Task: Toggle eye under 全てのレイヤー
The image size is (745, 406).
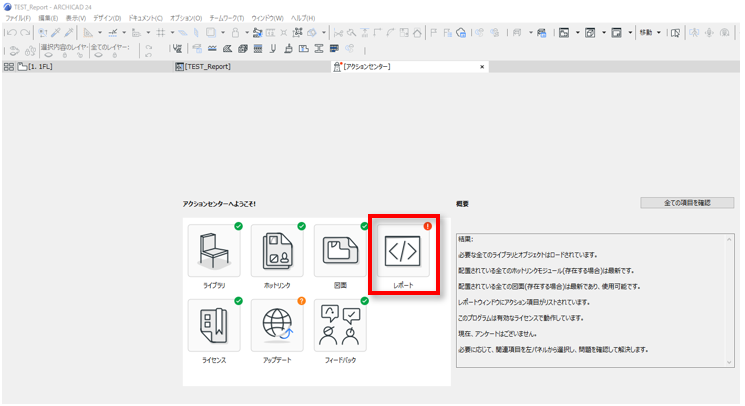Action: [98, 55]
